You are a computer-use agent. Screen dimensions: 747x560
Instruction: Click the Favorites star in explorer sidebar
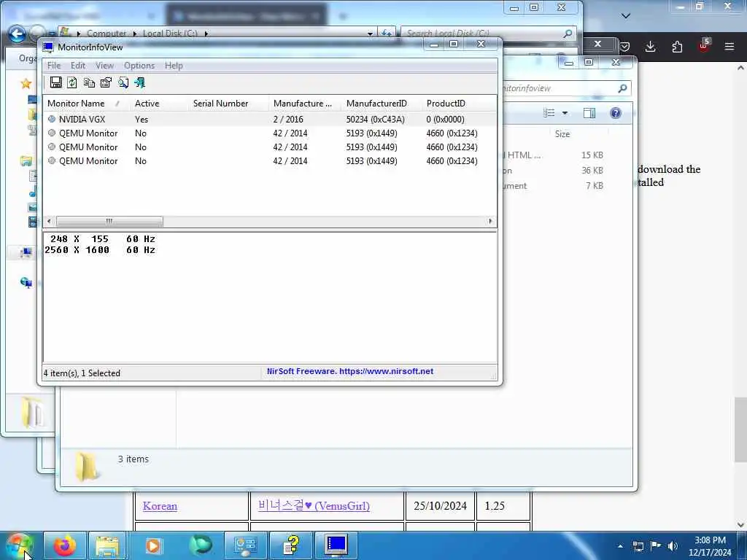26,84
